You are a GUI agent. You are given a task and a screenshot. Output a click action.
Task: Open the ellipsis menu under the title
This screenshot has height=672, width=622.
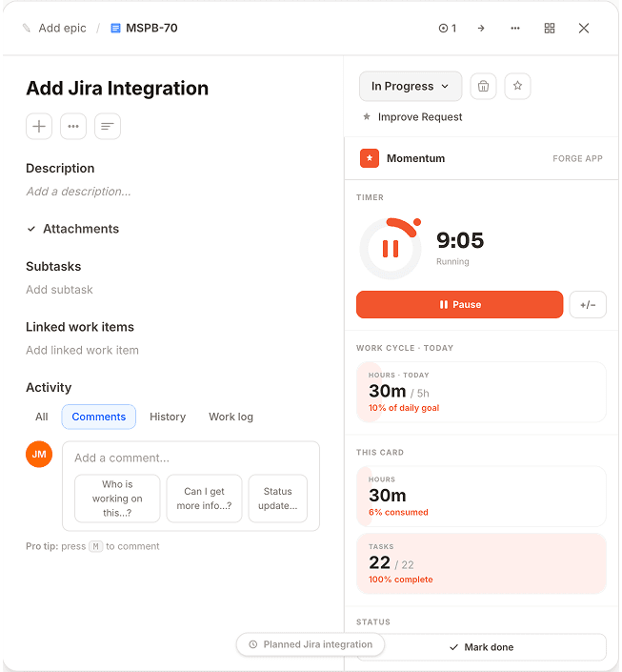click(x=73, y=127)
